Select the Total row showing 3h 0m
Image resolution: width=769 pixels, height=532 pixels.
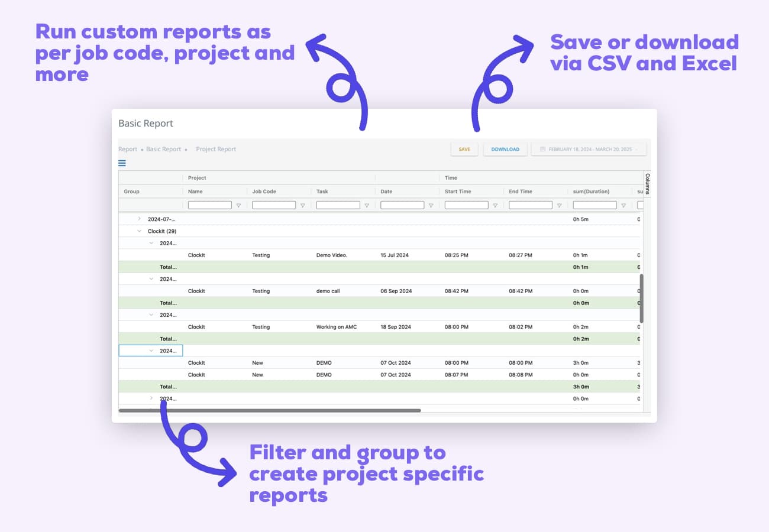pyautogui.click(x=379, y=387)
